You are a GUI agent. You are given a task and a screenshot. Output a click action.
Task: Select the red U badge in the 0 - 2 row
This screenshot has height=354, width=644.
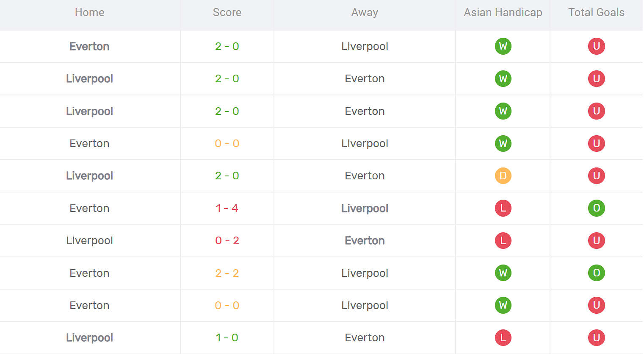point(596,240)
